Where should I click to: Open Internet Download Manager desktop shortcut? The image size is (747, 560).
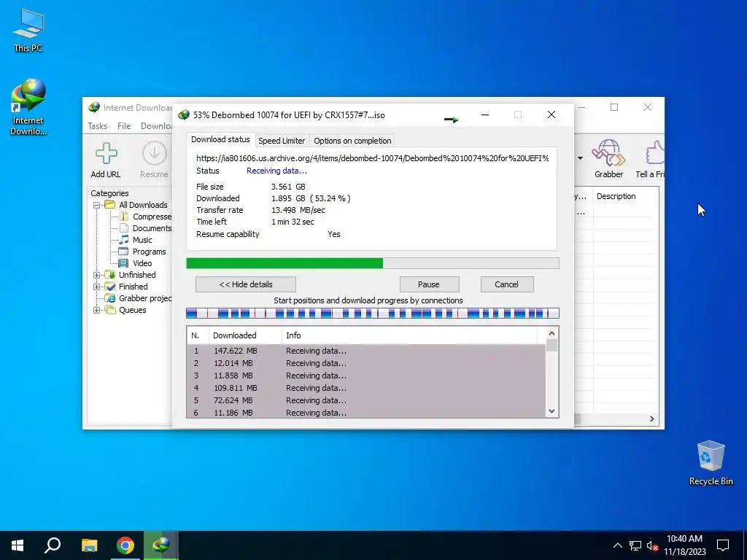28,107
